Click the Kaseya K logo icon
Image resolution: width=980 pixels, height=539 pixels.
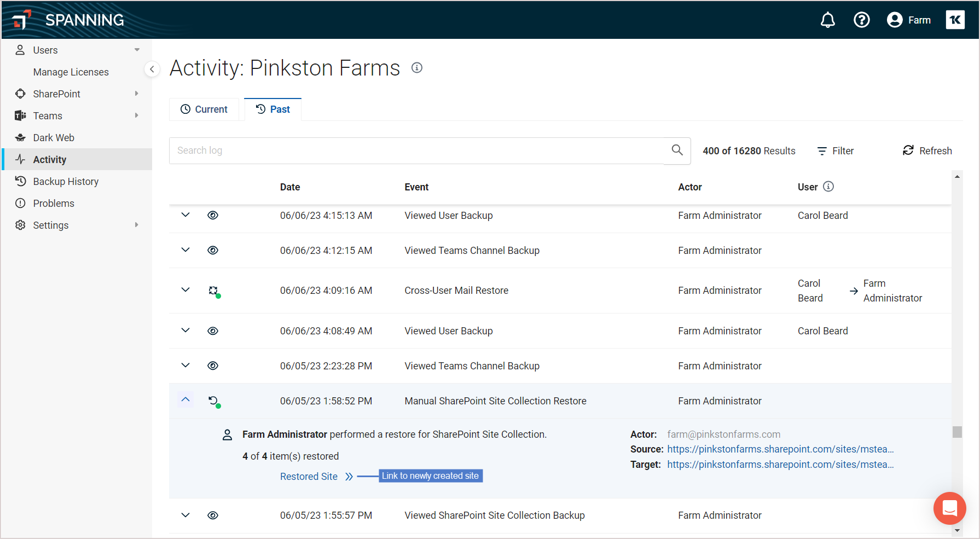[955, 20]
